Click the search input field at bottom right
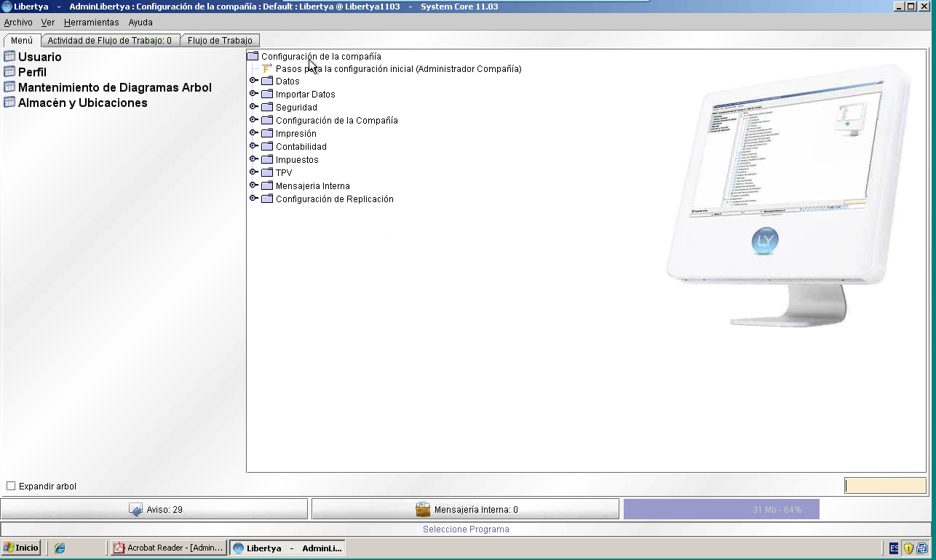Screen dimensions: 936x560 coord(885,486)
